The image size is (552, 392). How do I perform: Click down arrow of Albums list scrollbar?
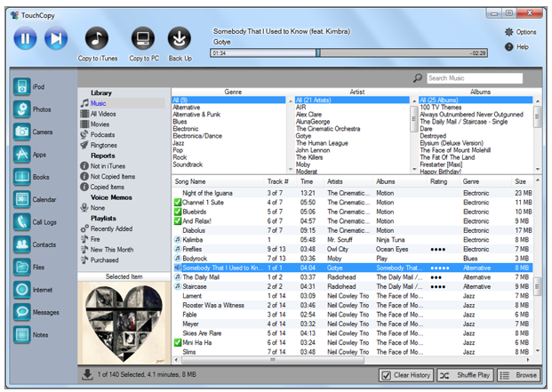coord(538,169)
